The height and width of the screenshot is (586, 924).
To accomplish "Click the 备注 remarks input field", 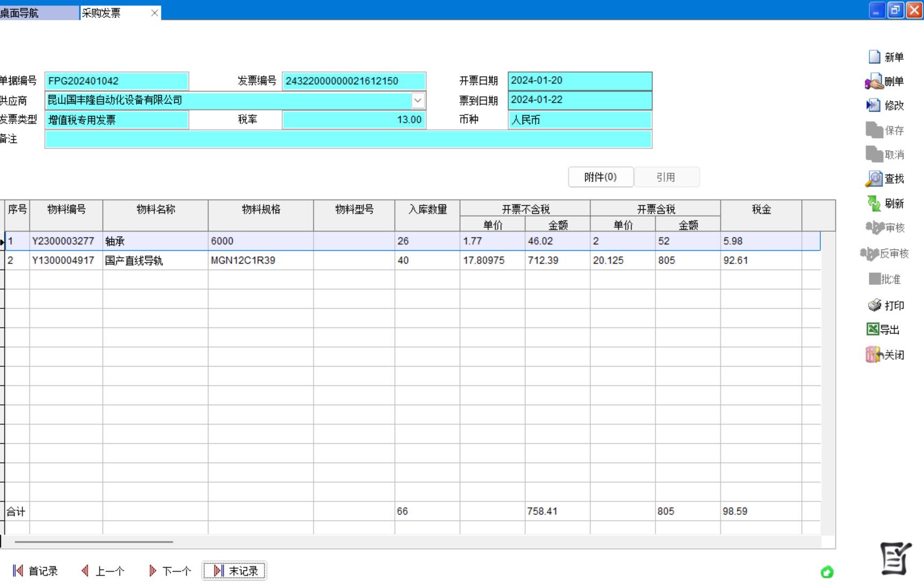I will [348, 139].
